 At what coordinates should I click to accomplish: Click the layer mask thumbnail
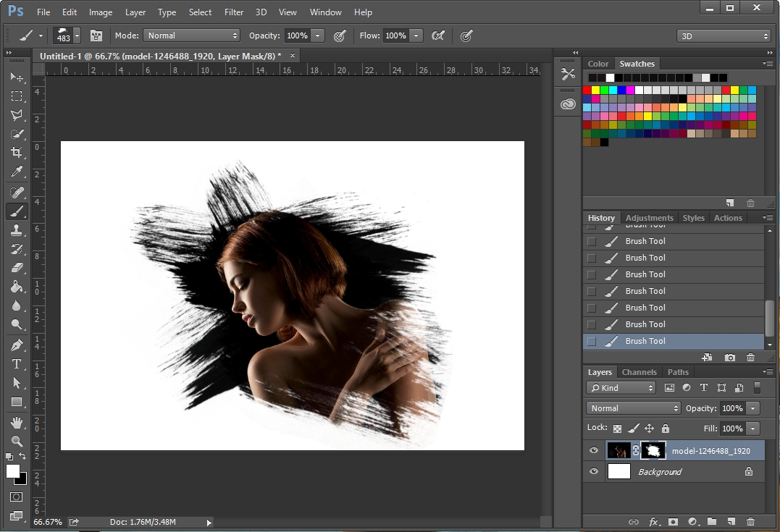[x=653, y=451]
